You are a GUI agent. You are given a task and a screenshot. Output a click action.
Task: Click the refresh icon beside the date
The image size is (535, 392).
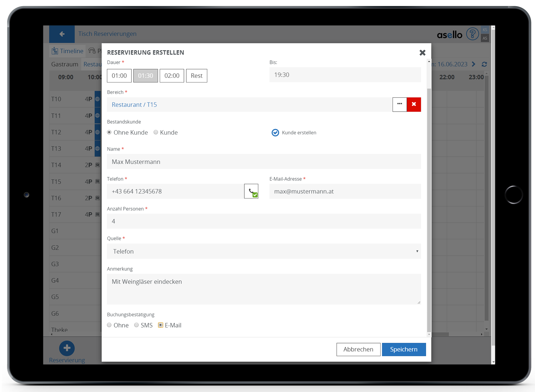484,64
